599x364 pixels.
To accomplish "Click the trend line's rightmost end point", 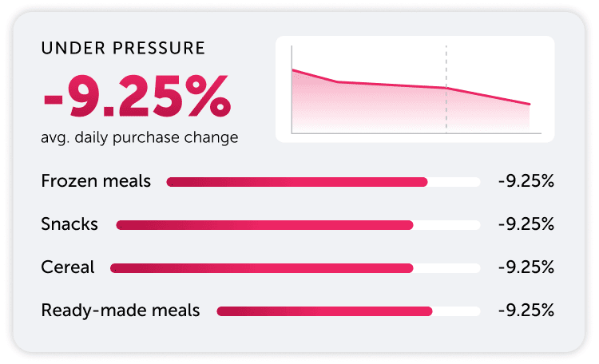I will 530,104.
